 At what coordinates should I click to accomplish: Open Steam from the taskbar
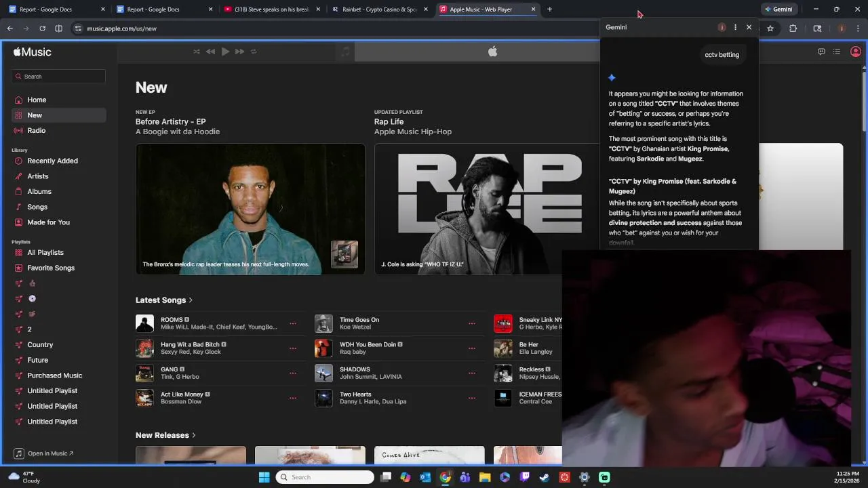545,477
